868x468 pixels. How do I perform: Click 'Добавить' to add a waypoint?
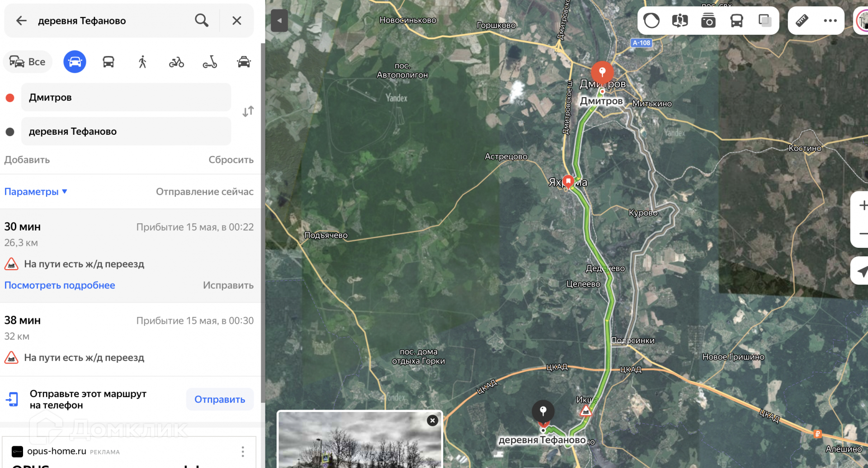tap(27, 160)
